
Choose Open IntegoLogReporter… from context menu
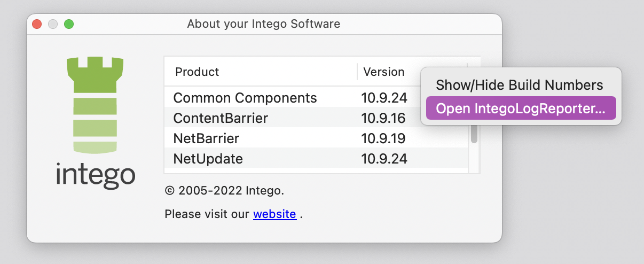521,108
